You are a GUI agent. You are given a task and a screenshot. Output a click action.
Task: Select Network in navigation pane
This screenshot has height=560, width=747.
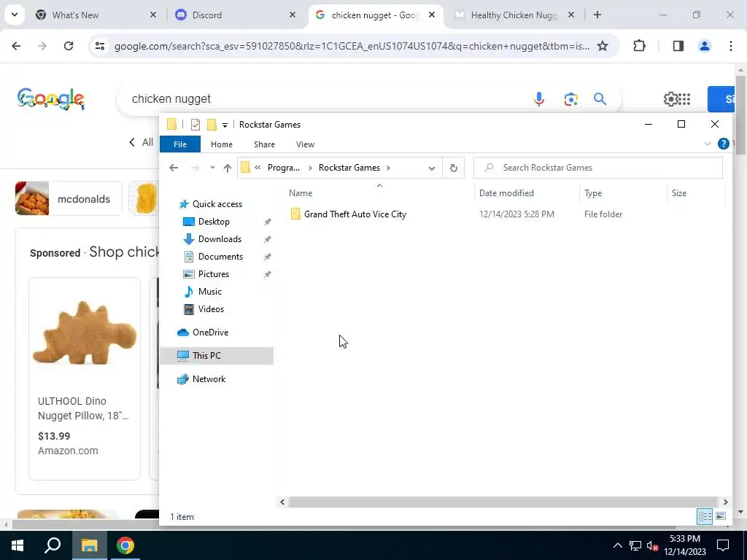point(209,379)
